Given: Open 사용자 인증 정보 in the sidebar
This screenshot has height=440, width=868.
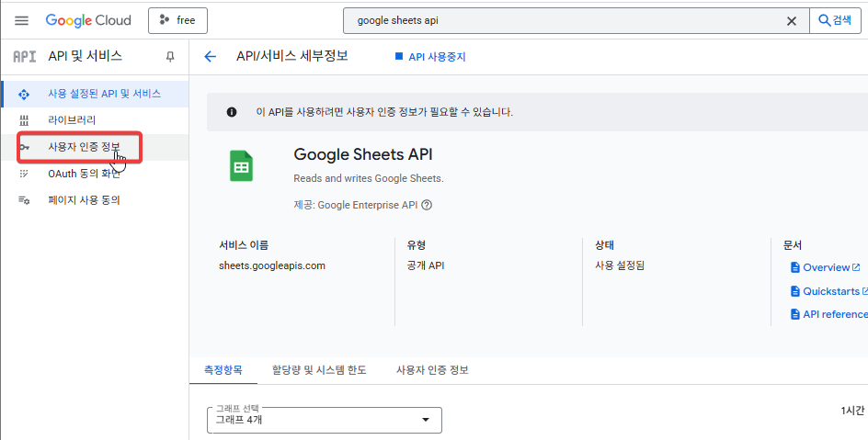Looking at the screenshot, I should [95, 147].
